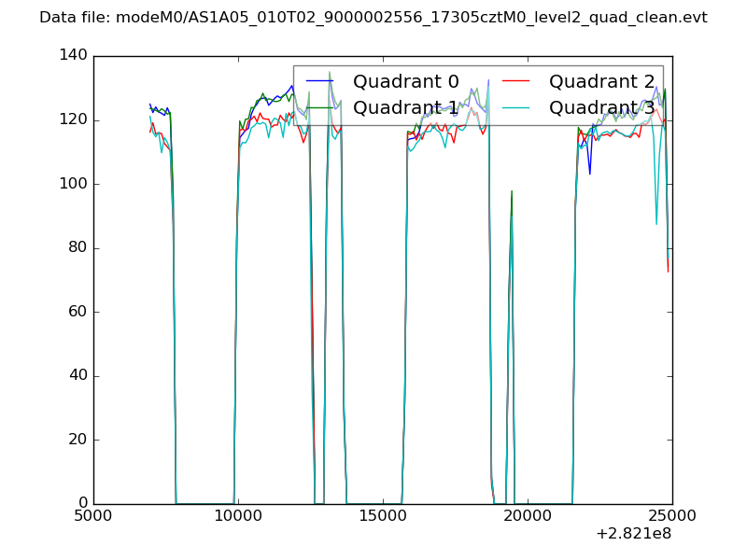Click the y-axis tick label 140

point(77,56)
